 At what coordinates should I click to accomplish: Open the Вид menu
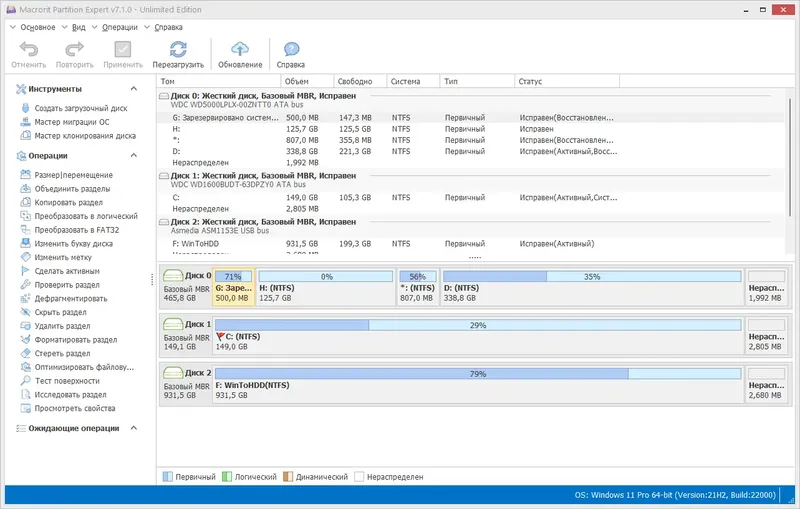click(x=78, y=27)
